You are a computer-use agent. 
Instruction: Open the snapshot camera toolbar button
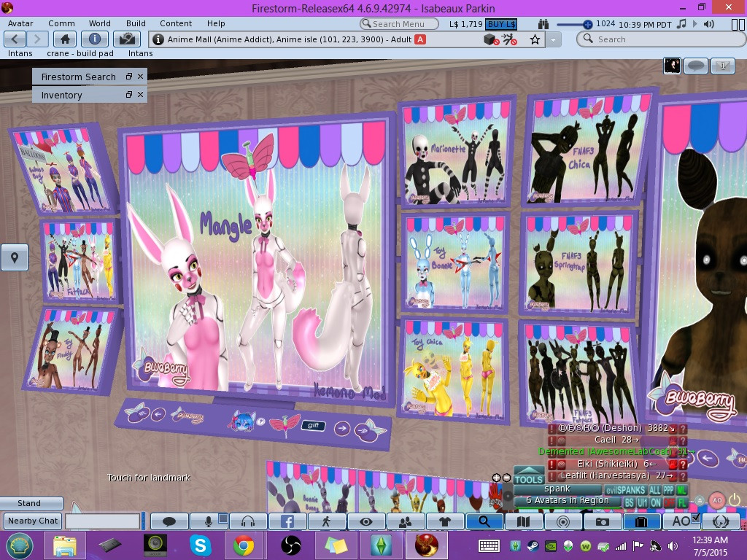tap(602, 521)
